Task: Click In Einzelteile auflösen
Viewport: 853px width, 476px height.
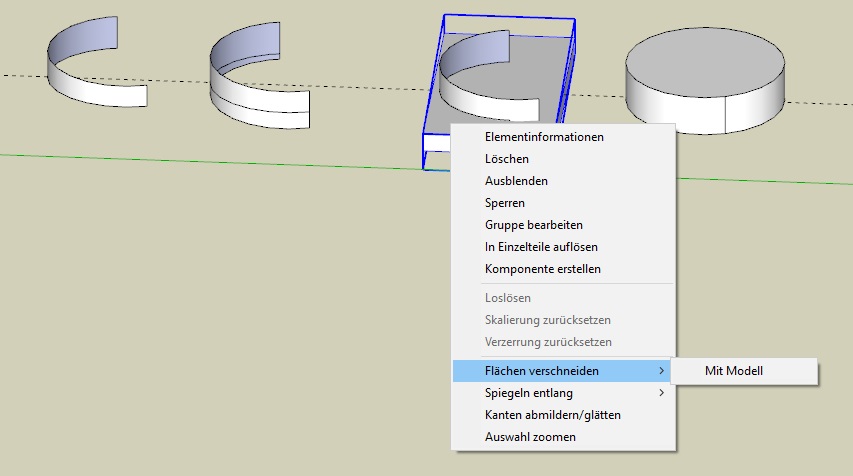Action: coord(541,247)
